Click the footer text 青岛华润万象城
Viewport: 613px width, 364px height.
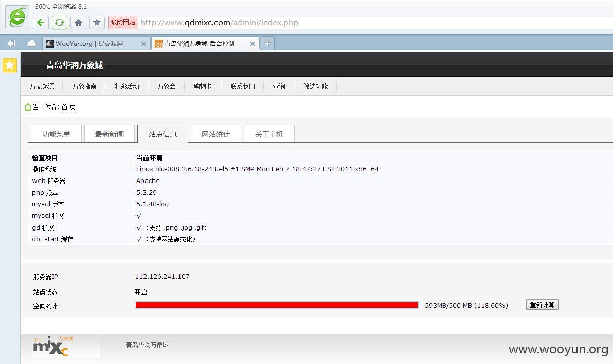point(147,345)
